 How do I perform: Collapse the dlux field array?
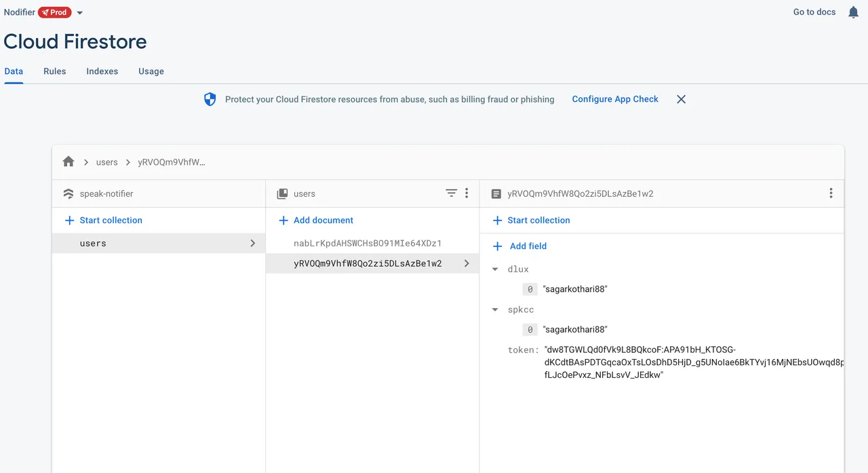(495, 269)
